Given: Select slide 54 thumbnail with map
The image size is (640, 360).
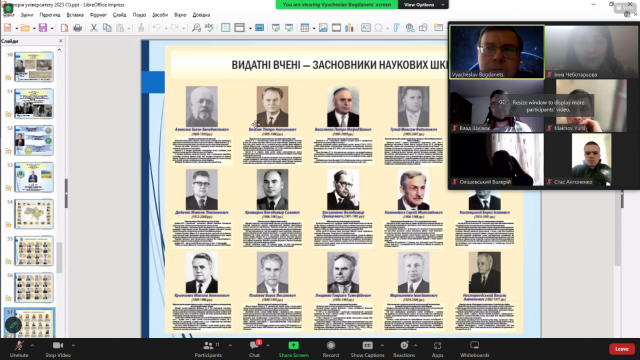Looking at the screenshot, I should point(34,214).
